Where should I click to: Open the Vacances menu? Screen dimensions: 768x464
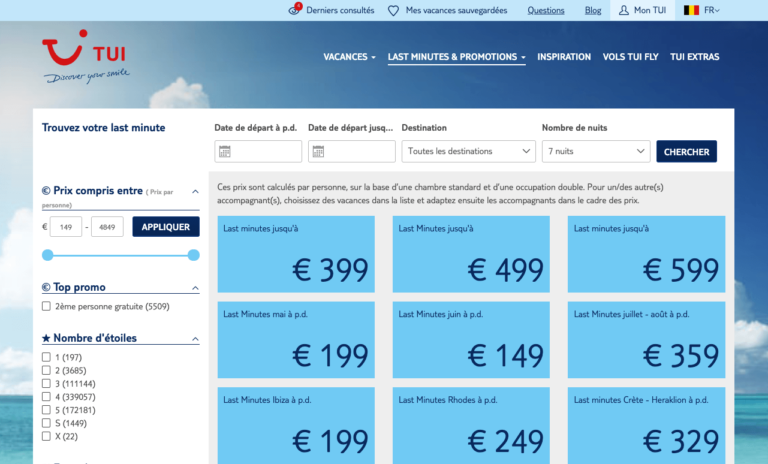tap(349, 57)
